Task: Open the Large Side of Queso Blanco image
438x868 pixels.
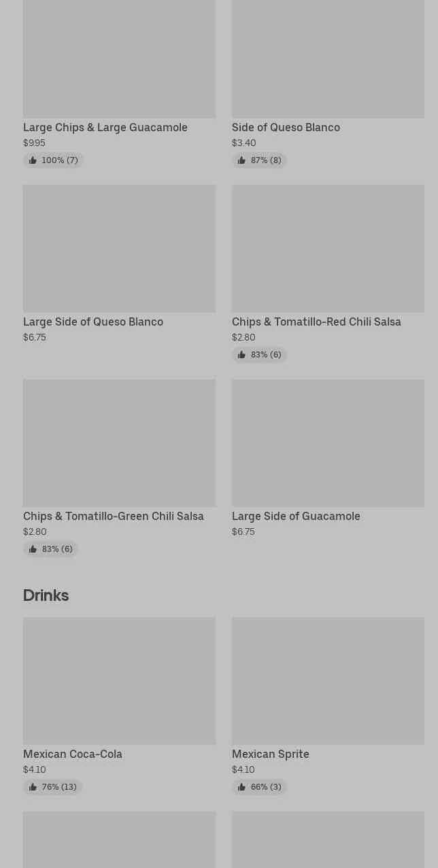Action: [119, 248]
